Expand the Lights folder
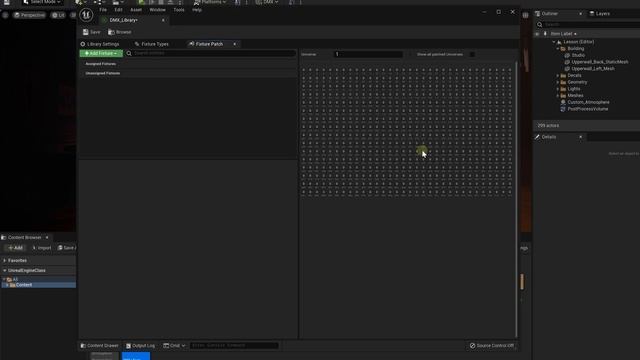 (558, 89)
